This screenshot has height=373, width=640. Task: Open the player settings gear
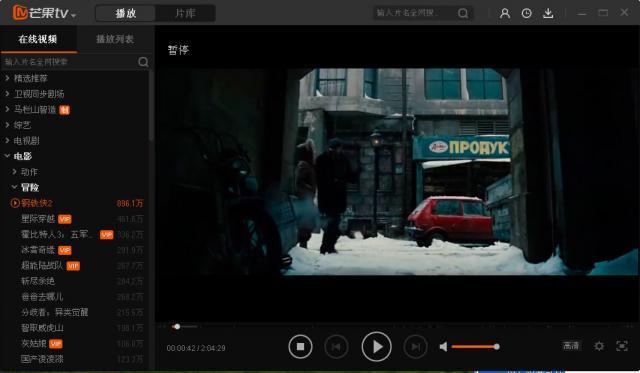coord(599,346)
